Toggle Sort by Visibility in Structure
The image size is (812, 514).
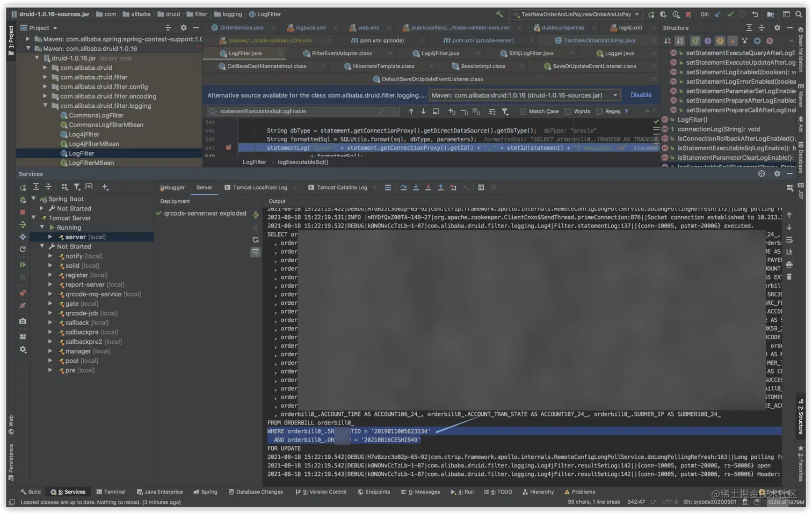pyautogui.click(x=668, y=41)
